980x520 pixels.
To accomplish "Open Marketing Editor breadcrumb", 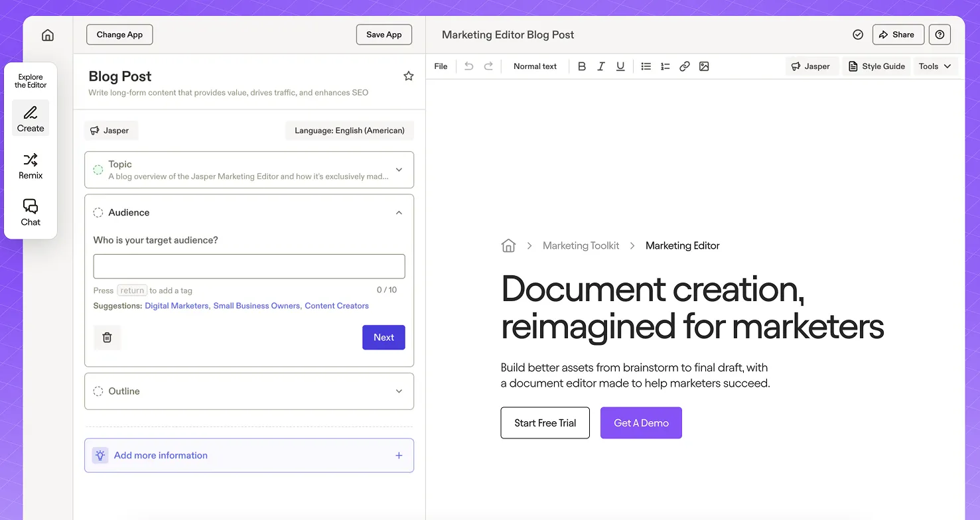I will [x=683, y=245].
